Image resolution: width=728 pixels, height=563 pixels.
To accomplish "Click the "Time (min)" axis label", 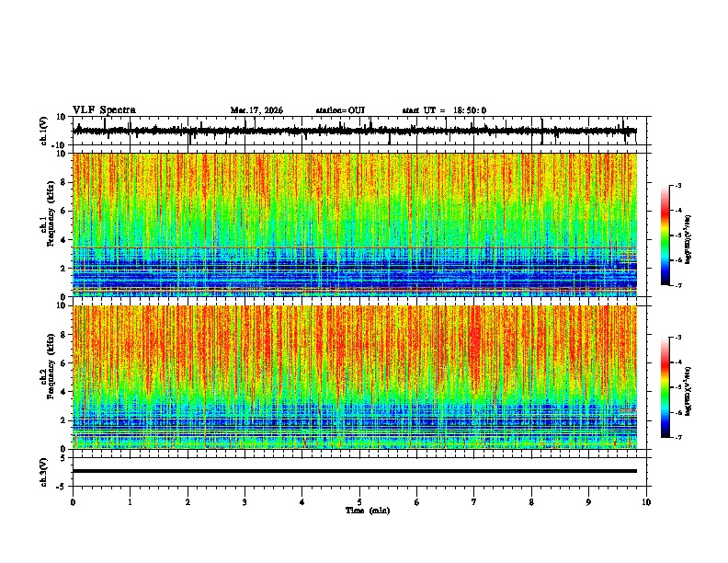I will (x=368, y=511).
